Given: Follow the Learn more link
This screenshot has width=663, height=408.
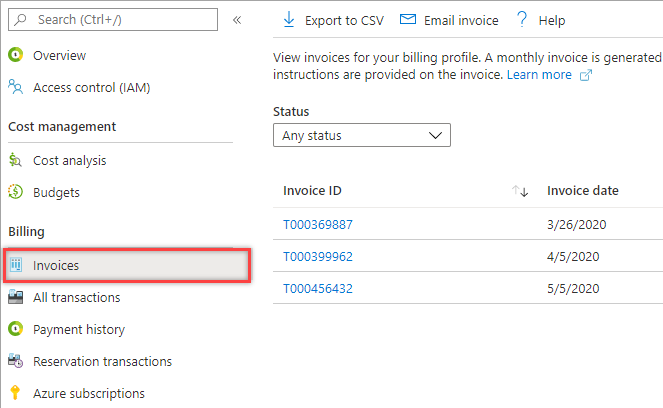Looking at the screenshot, I should click(x=540, y=75).
